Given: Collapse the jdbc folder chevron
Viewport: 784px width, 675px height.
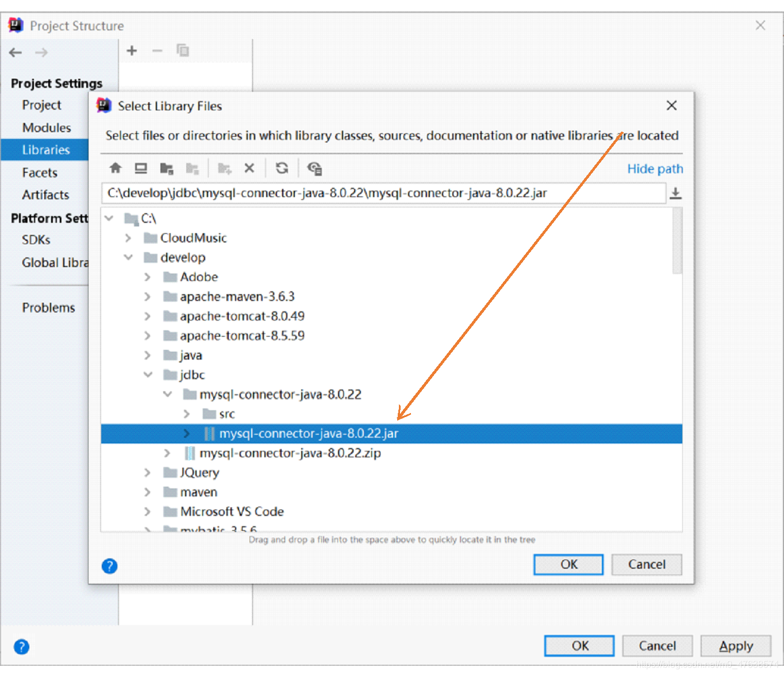Looking at the screenshot, I should tap(148, 375).
